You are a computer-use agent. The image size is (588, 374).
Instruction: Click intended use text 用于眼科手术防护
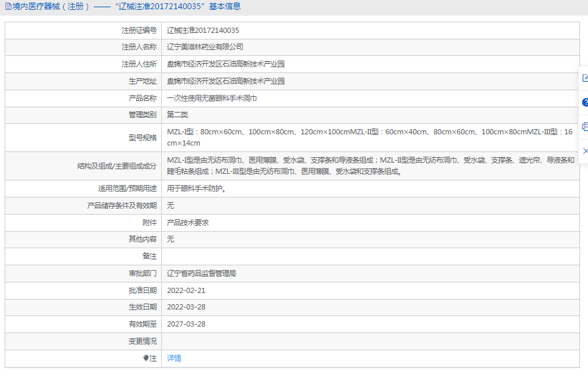pyautogui.click(x=197, y=188)
